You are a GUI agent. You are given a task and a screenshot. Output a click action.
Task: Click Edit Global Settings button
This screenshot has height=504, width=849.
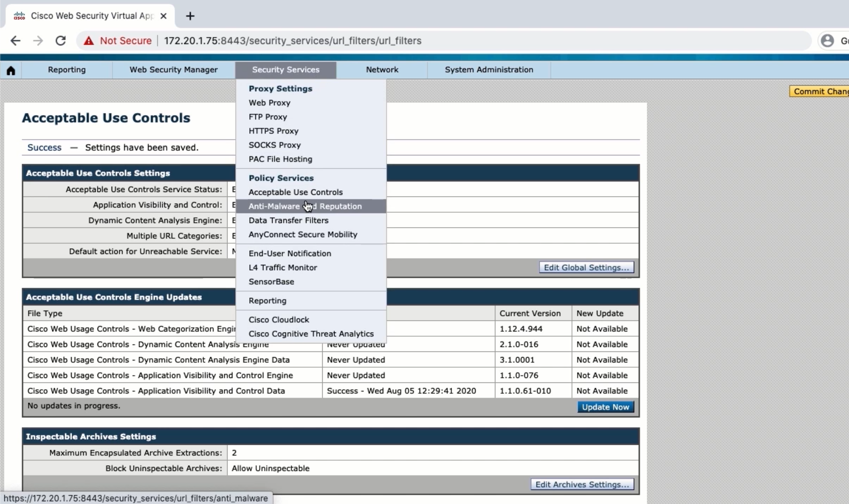(586, 267)
